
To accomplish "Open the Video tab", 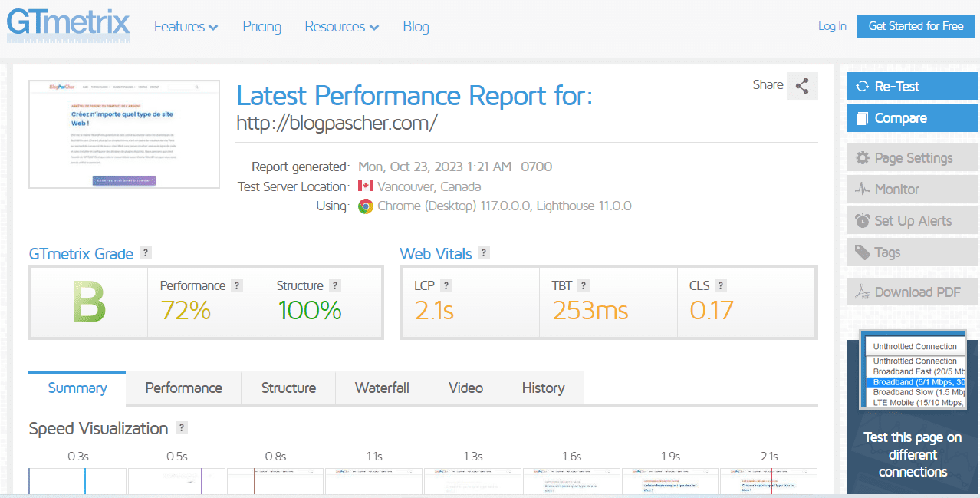I will pos(465,388).
